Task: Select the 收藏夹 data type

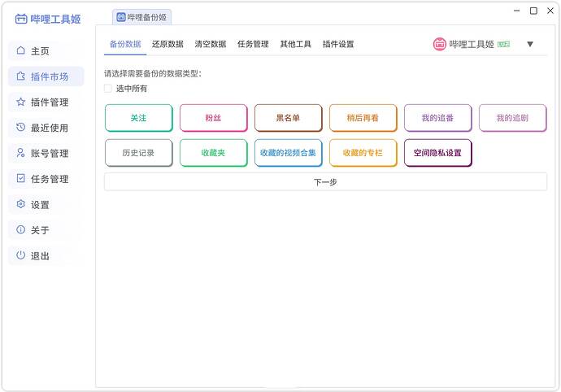Action: tap(214, 153)
